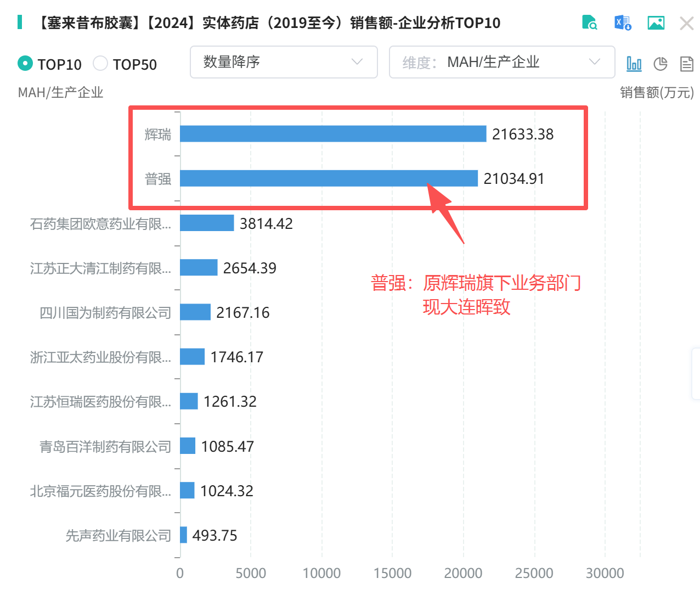Click the 辉瑞 bar in chart

coord(333,134)
